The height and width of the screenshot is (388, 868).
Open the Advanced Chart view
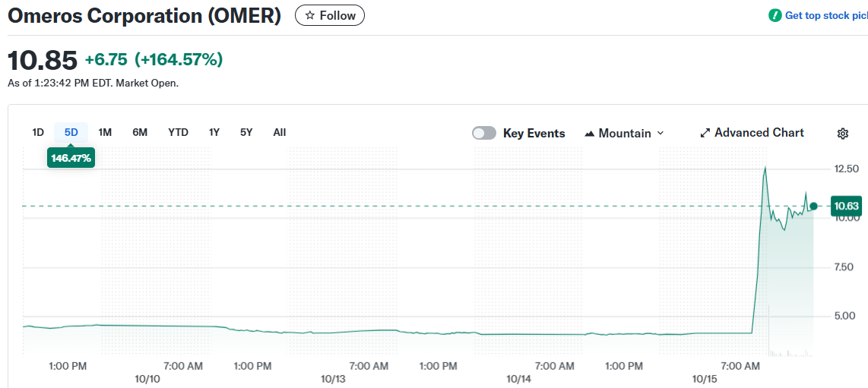point(759,133)
